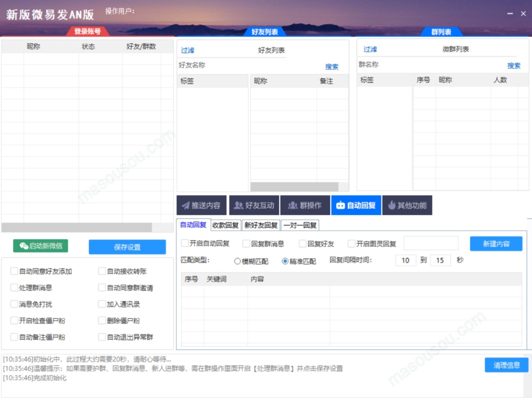Select 精准匹配 radio button
The height and width of the screenshot is (400, 532).
[285, 261]
